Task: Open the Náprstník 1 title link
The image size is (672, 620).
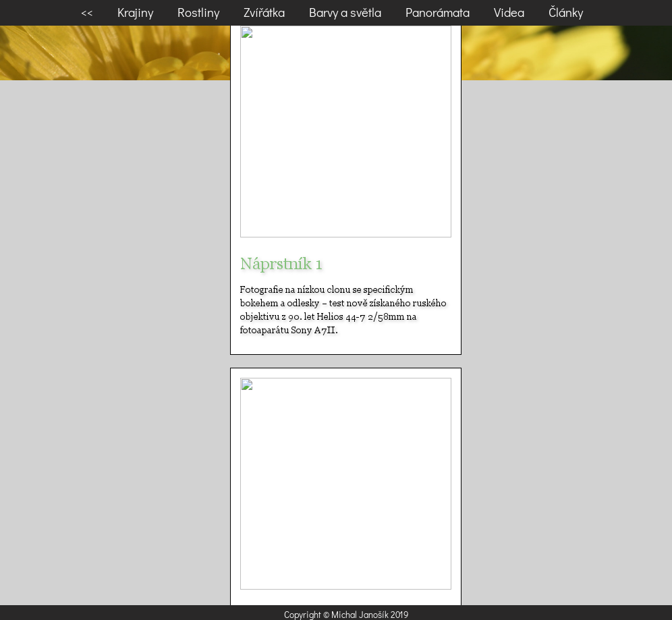Action: click(281, 264)
